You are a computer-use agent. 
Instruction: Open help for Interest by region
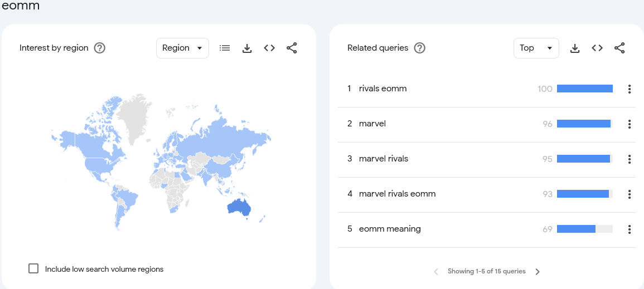100,48
